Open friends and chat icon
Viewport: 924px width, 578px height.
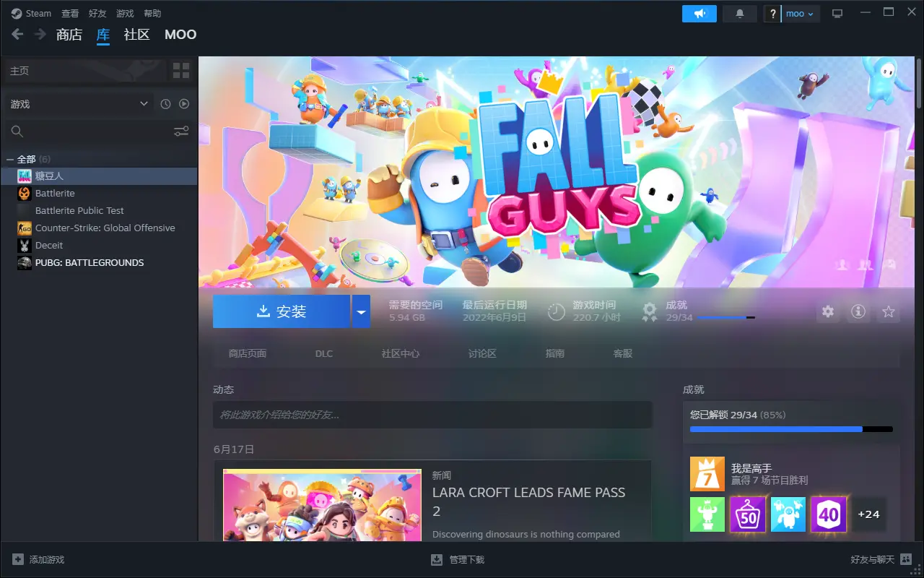[906, 559]
